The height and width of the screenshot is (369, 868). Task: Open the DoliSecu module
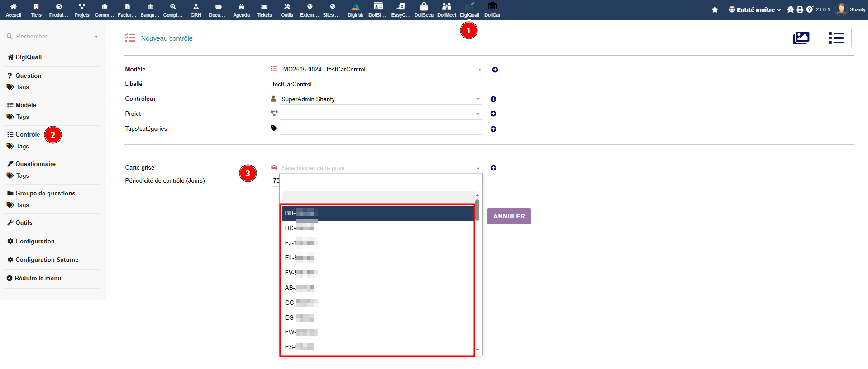click(424, 10)
